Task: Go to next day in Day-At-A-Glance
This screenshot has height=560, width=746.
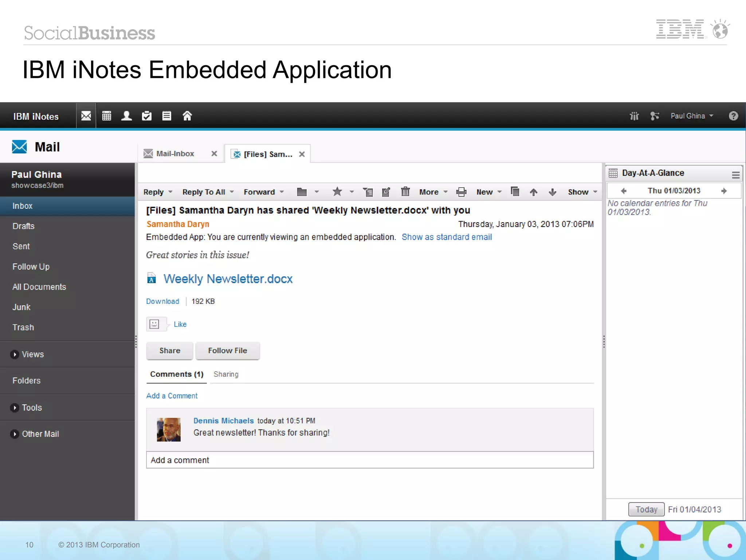Action: (x=724, y=191)
